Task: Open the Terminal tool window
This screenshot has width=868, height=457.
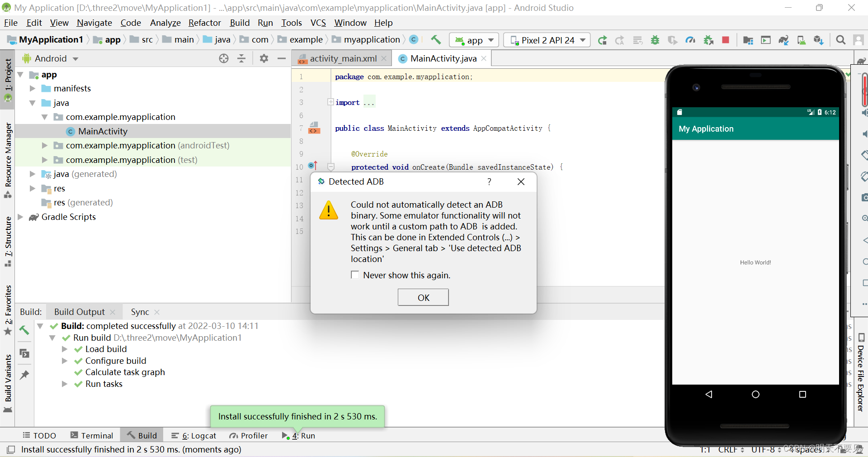Action: coord(92,435)
